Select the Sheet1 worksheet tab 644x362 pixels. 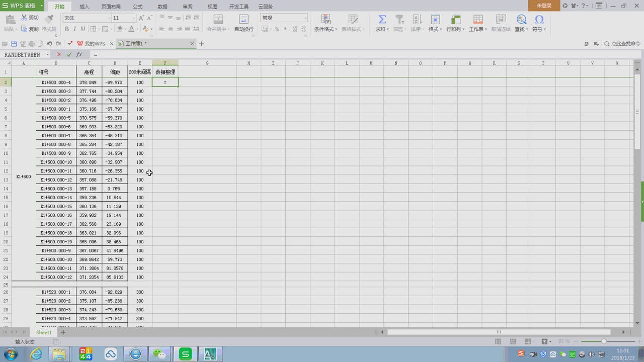coord(44,332)
